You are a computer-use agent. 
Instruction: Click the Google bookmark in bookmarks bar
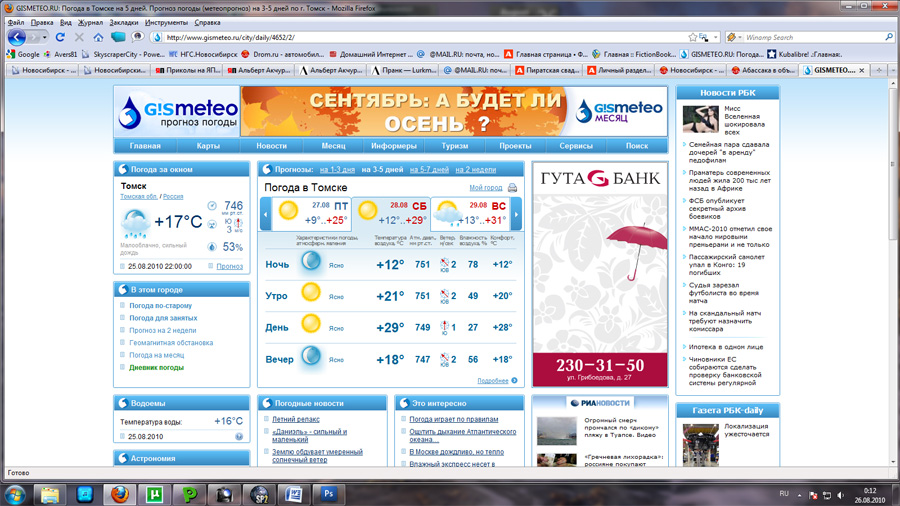point(23,54)
